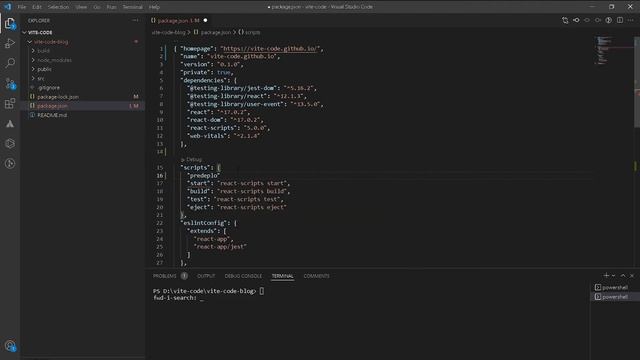
Task: Click the unsaved dot on package.json tab
Action: pyautogui.click(x=205, y=20)
